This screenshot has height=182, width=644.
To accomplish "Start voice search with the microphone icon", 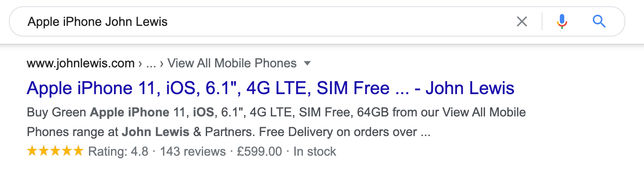I will click(562, 21).
